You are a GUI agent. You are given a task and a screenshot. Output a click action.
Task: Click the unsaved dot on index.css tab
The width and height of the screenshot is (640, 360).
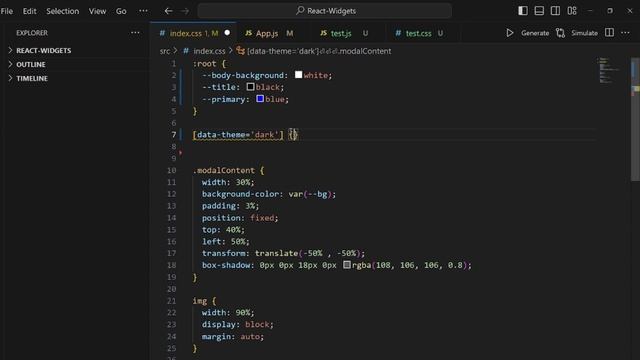(x=227, y=33)
